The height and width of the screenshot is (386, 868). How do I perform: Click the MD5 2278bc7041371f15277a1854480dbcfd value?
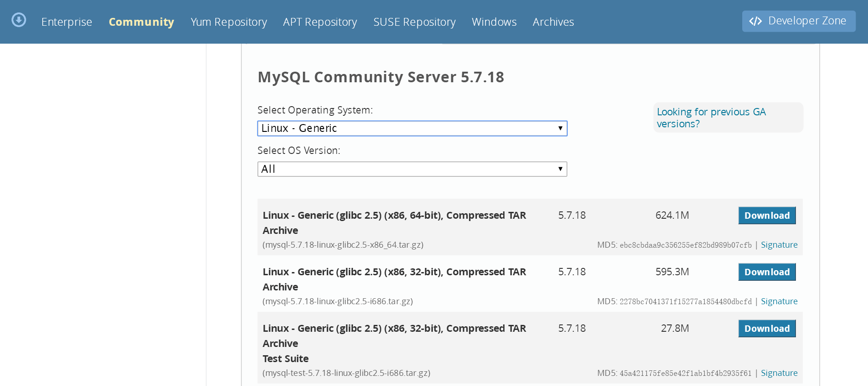[686, 302]
